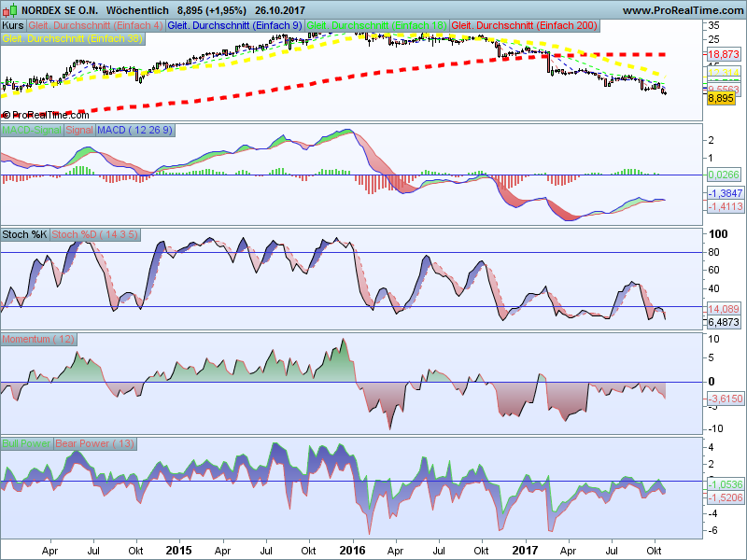Image resolution: width=747 pixels, height=560 pixels.
Task: Click the Stoch %K value 6,4873
Action: coord(723,322)
